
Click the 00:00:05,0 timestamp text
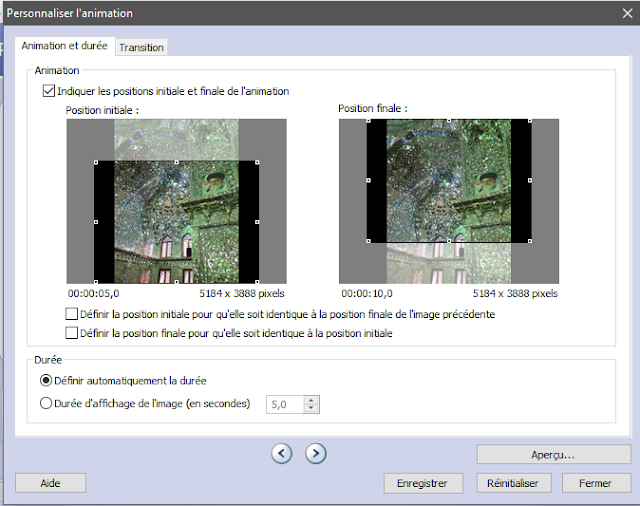93,293
